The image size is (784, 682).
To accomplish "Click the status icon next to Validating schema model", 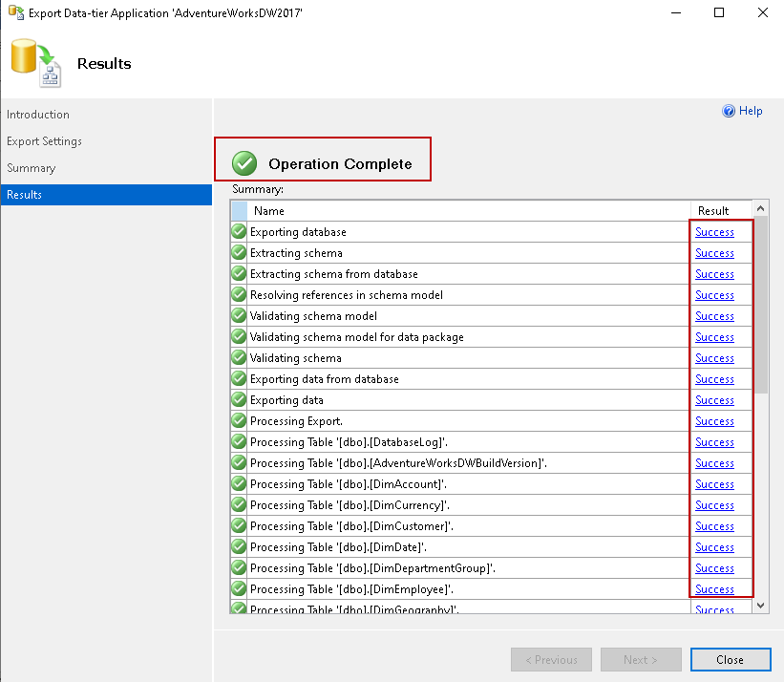I will [x=239, y=316].
